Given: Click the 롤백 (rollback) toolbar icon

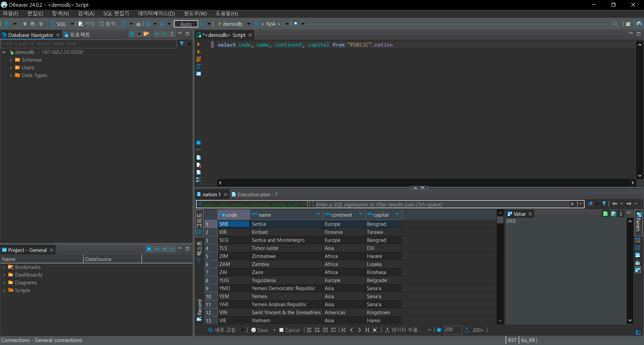Looking at the screenshot, I should pyautogui.click(x=106, y=24).
